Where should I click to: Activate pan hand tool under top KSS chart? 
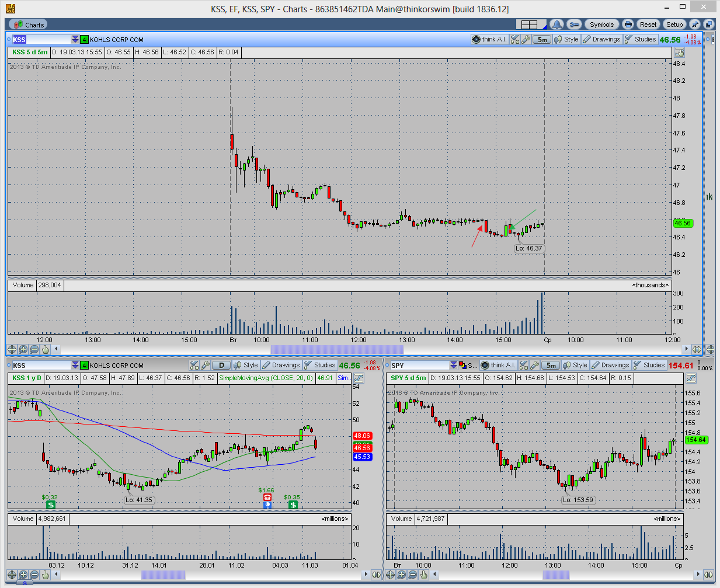click(x=45, y=349)
